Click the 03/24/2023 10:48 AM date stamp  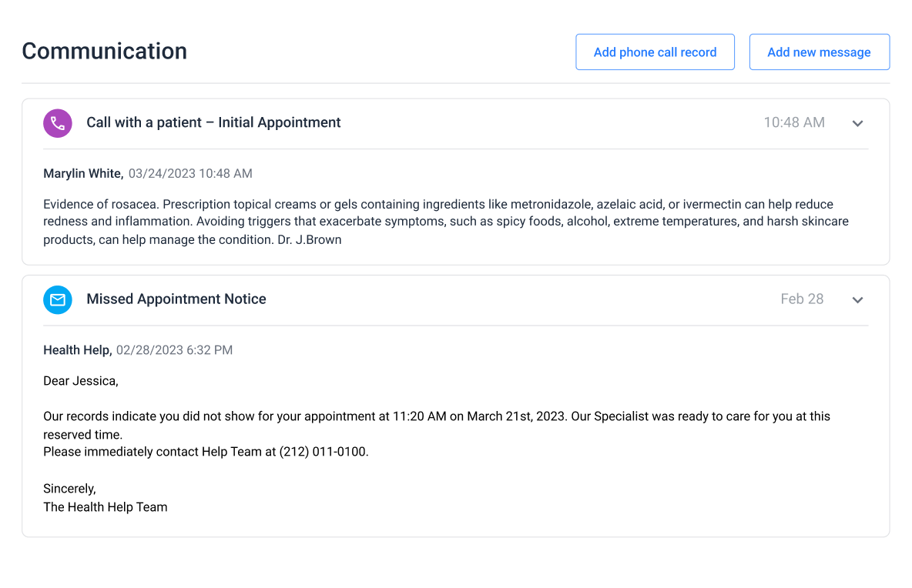tap(190, 174)
